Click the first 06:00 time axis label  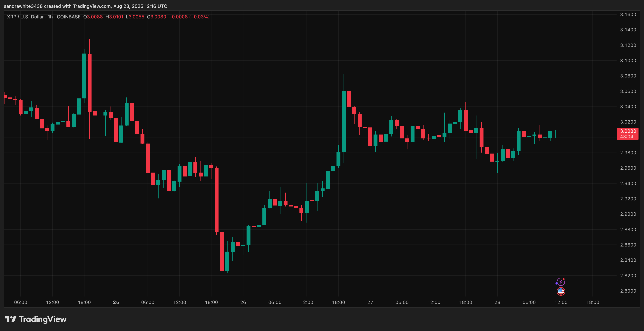click(21, 302)
